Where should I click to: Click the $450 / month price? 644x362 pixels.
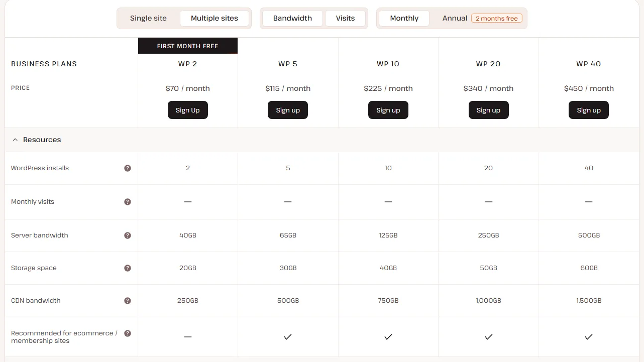coord(589,88)
